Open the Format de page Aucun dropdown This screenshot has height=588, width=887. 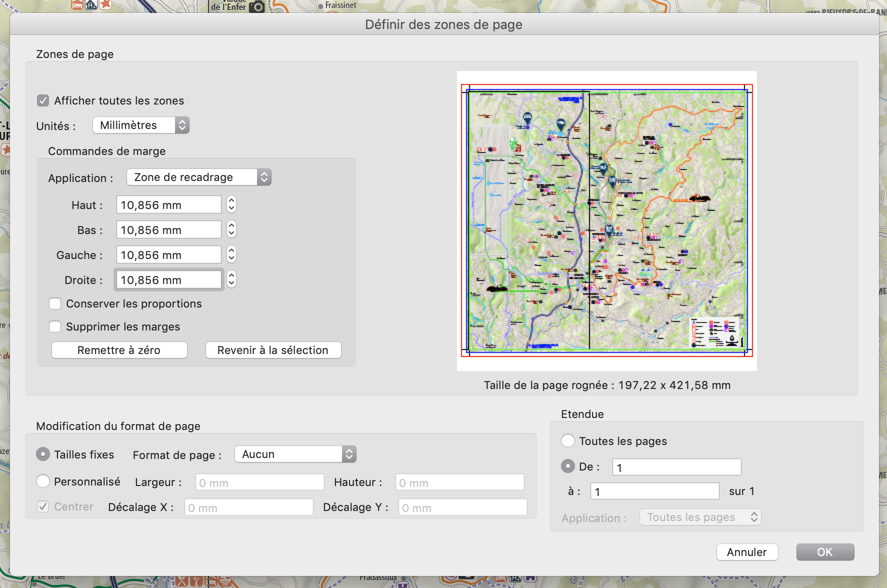[295, 454]
